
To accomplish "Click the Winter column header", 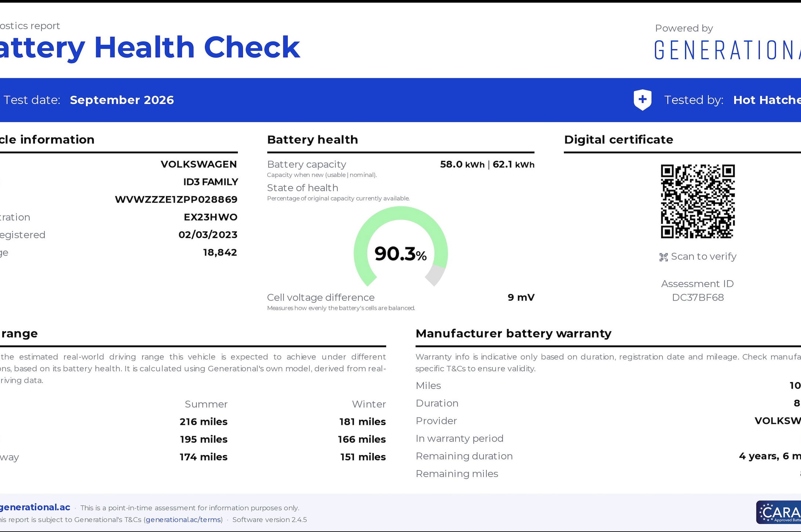I will (369, 404).
